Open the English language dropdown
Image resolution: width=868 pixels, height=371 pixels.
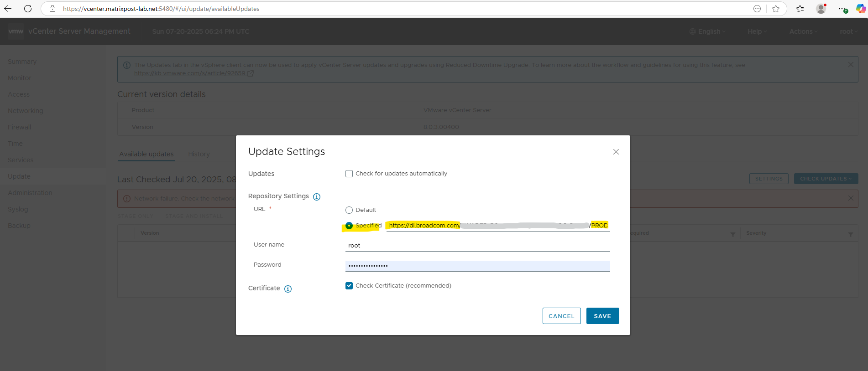click(707, 31)
